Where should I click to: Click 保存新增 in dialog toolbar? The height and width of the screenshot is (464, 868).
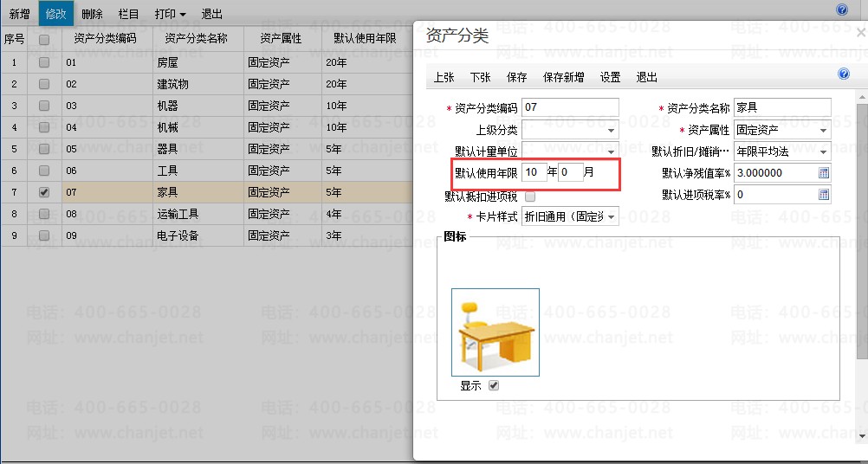563,77
